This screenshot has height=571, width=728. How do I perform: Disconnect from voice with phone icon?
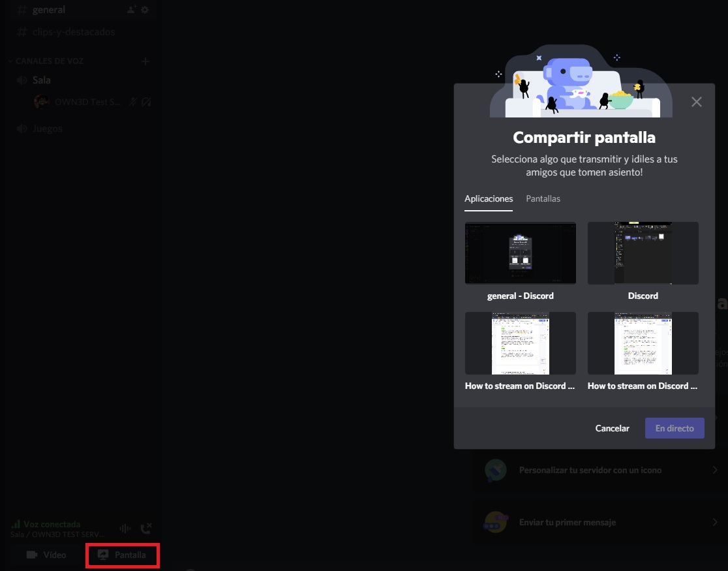(x=147, y=528)
